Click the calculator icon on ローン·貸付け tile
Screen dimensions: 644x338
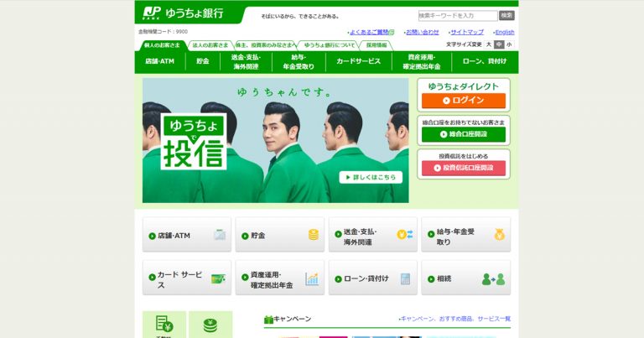coord(405,278)
